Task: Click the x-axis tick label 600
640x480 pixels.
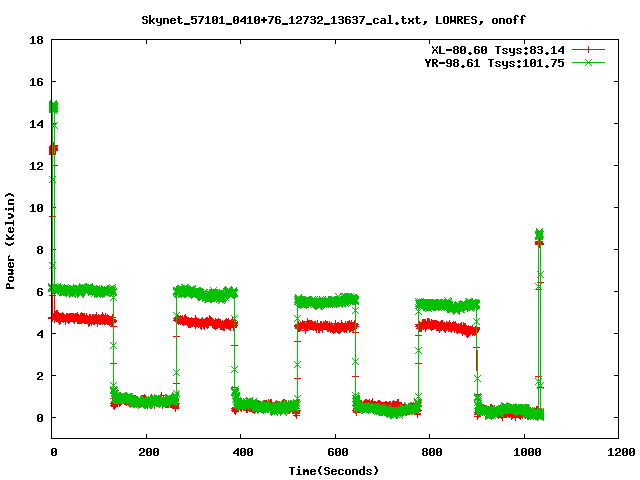Action: tap(338, 452)
